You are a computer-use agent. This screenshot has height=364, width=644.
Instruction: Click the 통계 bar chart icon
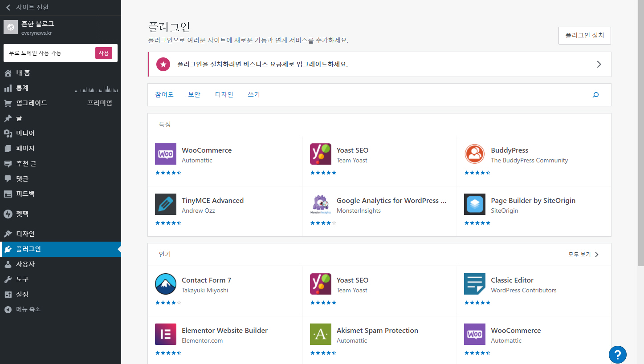(8, 88)
